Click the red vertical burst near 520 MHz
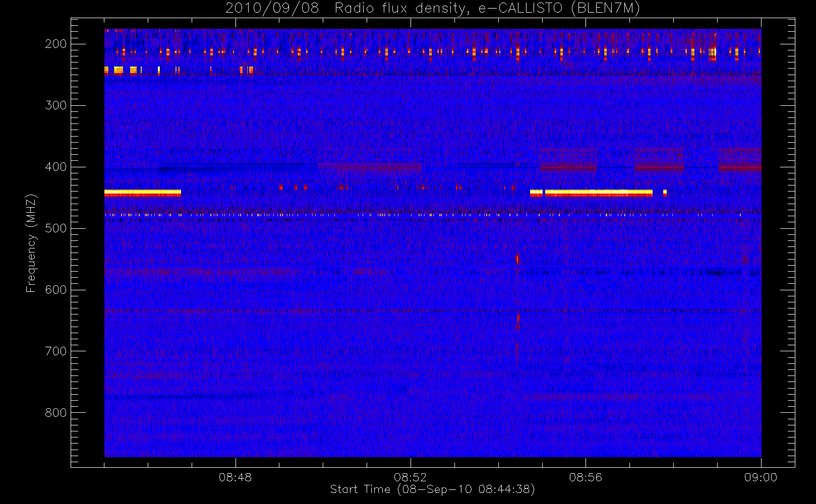The width and height of the screenshot is (816, 504). [517, 260]
